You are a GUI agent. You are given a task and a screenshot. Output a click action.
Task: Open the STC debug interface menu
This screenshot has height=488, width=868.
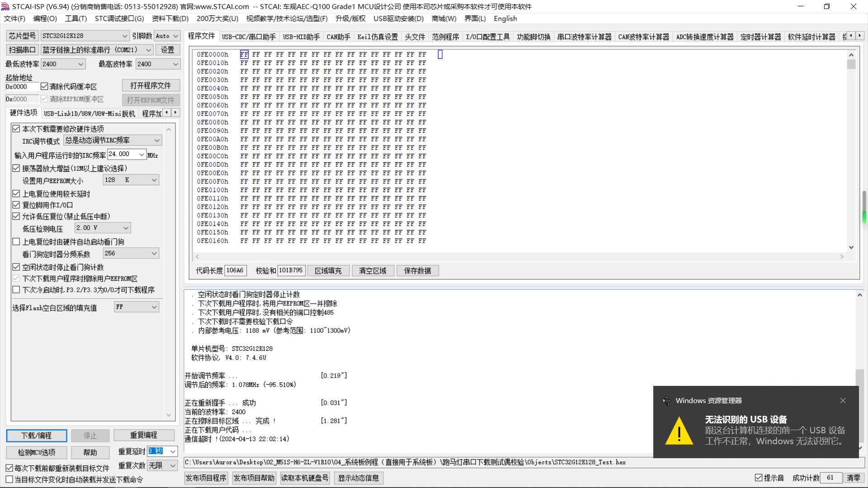pyautogui.click(x=119, y=19)
